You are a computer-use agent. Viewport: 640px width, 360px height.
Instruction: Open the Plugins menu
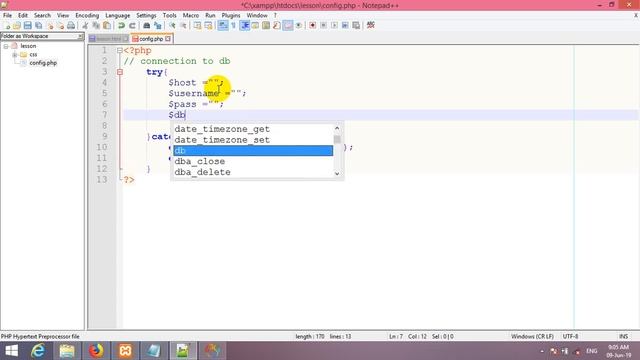pyautogui.click(x=231, y=15)
